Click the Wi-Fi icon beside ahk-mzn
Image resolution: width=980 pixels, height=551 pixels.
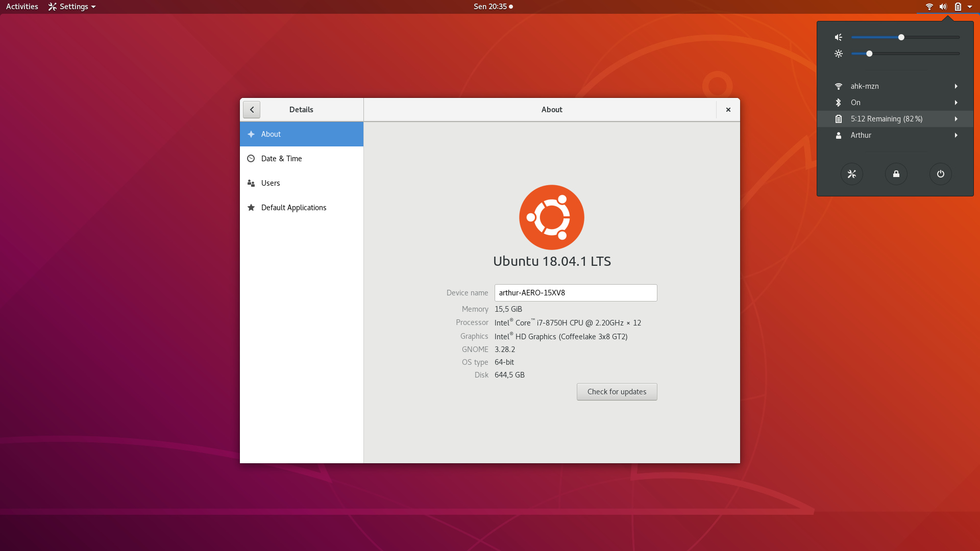(838, 86)
